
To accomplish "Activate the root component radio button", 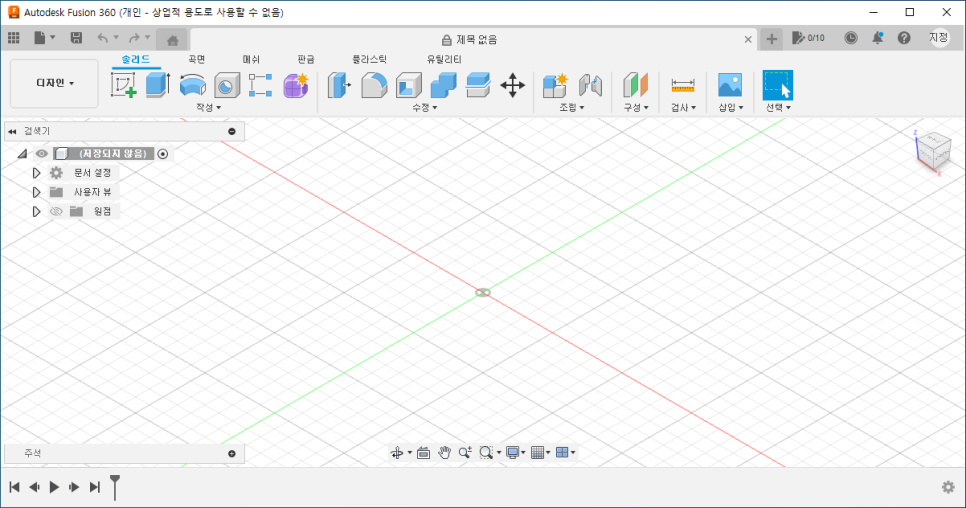I will [x=163, y=154].
